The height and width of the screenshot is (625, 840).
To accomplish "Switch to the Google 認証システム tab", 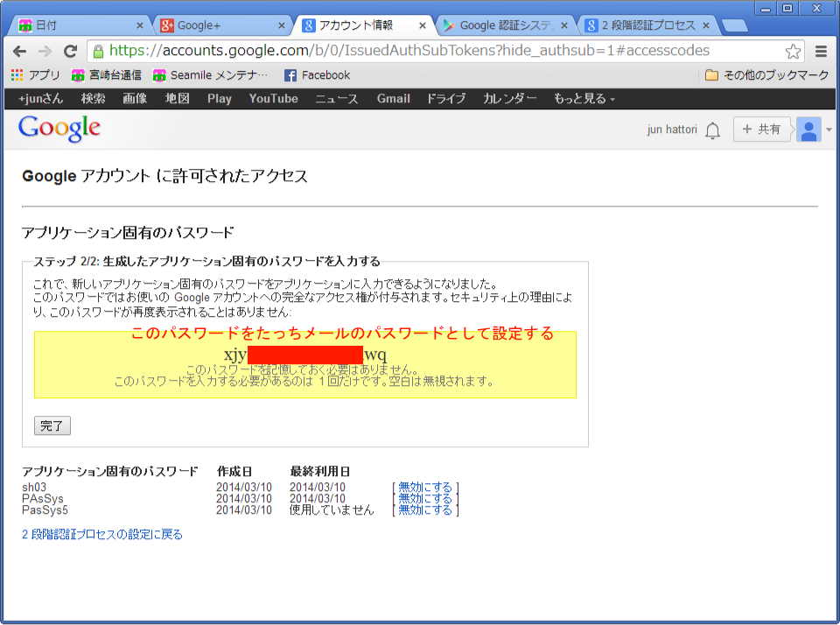I will click(x=506, y=25).
